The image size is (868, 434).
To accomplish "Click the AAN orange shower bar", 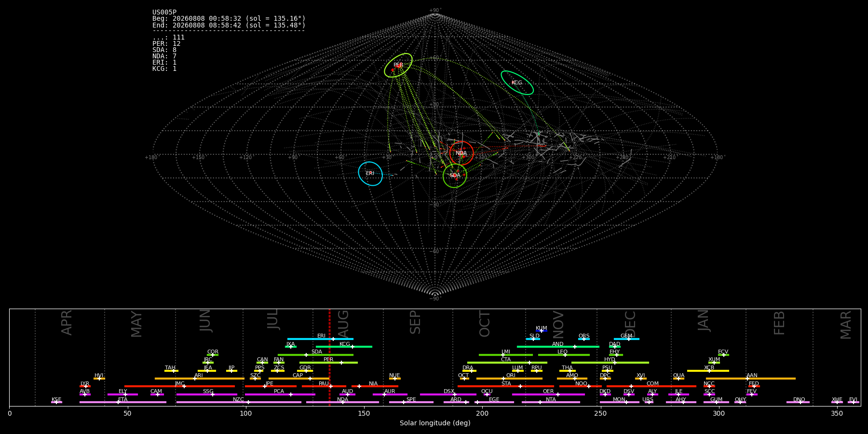I will tap(751, 379).
